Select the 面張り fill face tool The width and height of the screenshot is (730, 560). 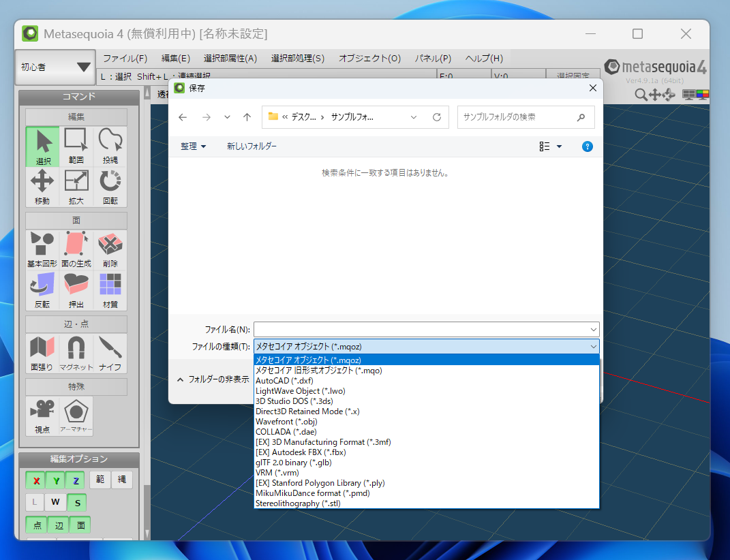(42, 354)
